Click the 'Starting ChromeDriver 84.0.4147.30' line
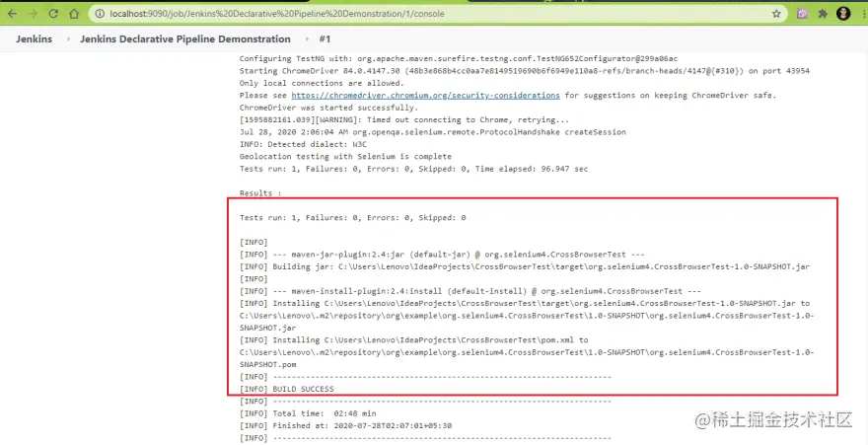The image size is (868, 445). pos(524,71)
